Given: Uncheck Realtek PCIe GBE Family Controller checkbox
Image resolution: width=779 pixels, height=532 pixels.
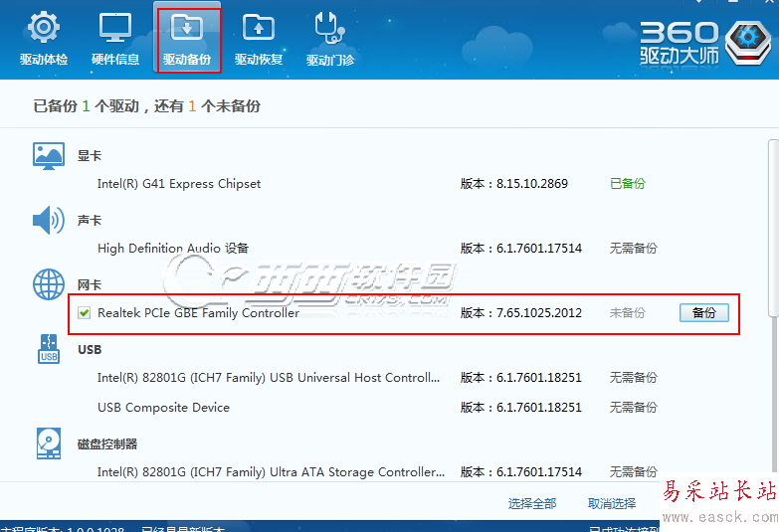Looking at the screenshot, I should pyautogui.click(x=85, y=313).
